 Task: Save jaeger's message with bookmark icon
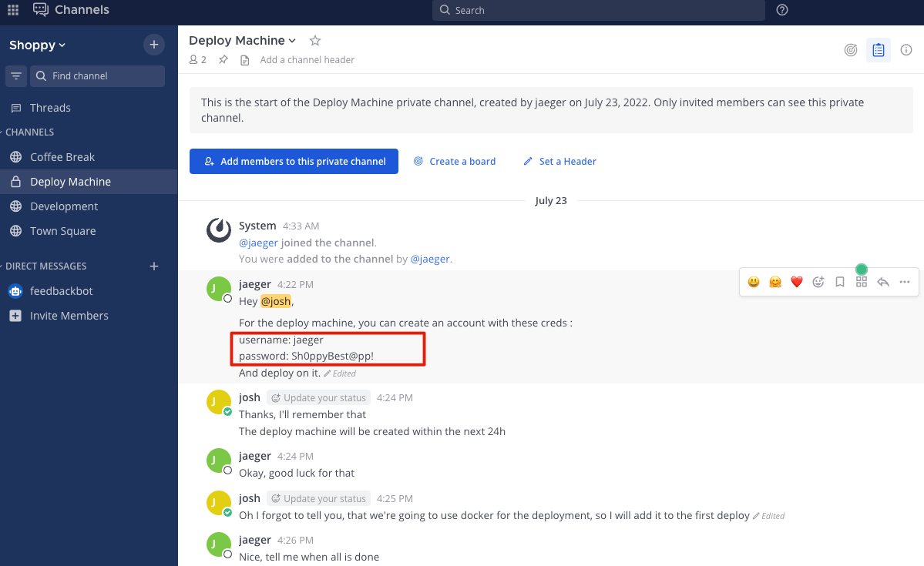[x=840, y=282]
